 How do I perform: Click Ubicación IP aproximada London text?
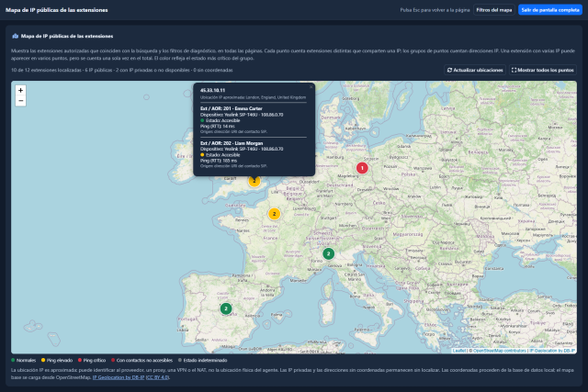click(254, 97)
